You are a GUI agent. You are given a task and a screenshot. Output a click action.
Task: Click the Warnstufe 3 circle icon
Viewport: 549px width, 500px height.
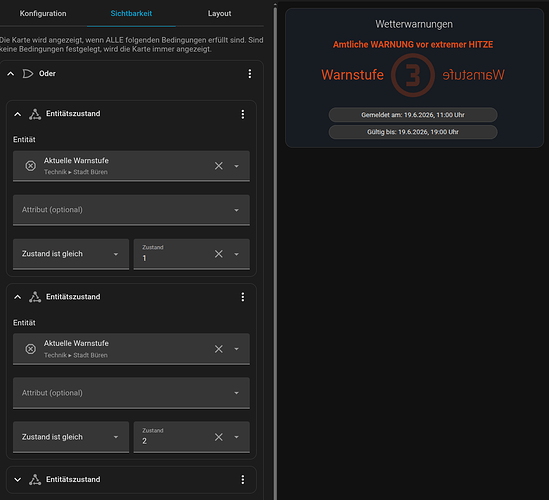point(413,75)
